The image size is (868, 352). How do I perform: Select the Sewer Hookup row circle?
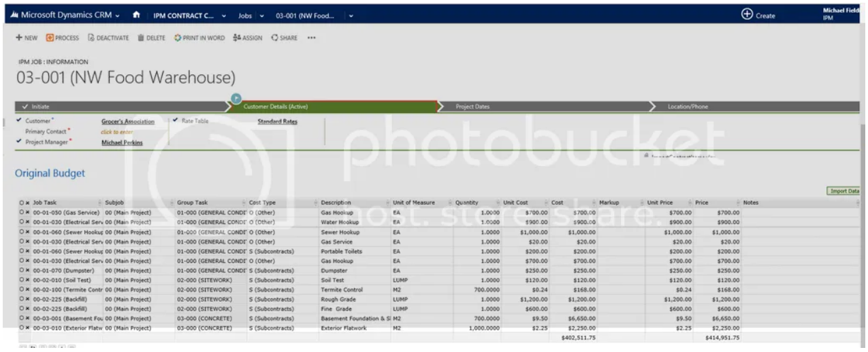[22, 231]
